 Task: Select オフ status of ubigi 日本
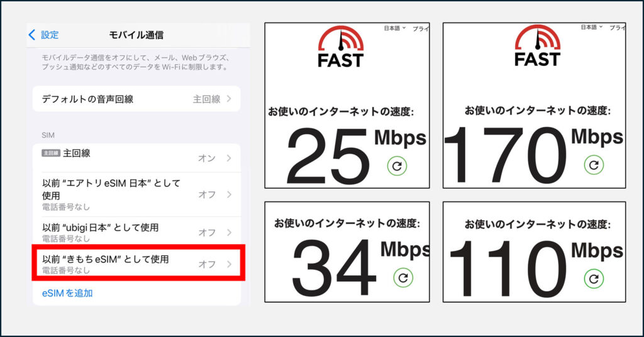pyautogui.click(x=207, y=233)
